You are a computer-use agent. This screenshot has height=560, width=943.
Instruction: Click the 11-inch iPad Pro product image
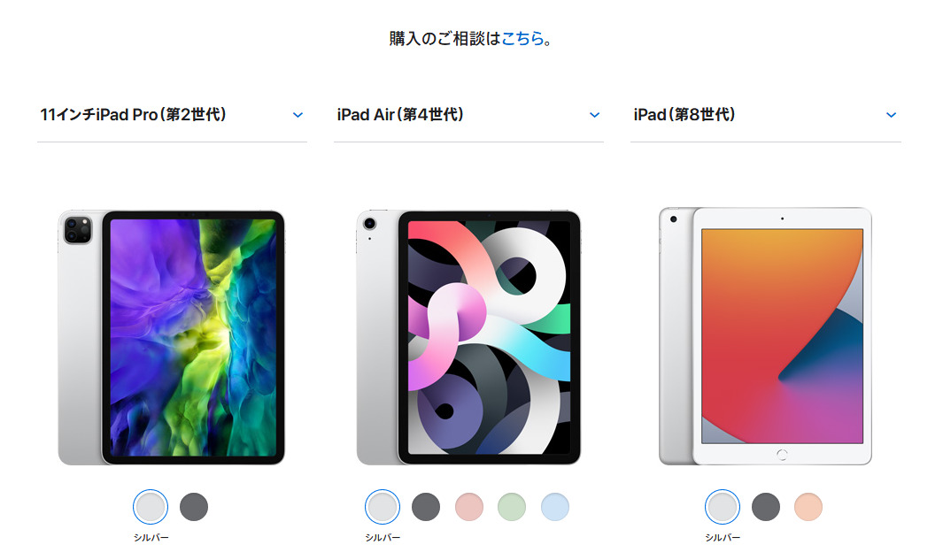click(172, 338)
